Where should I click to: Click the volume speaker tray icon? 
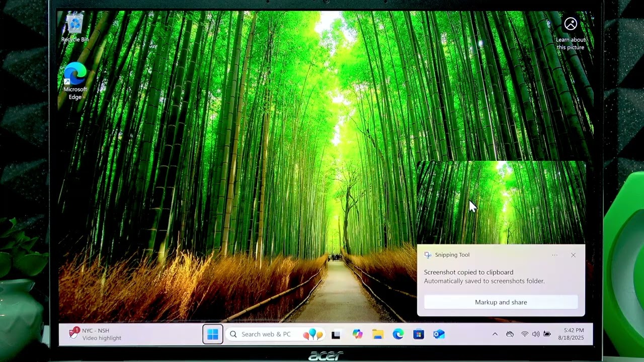[536, 334]
